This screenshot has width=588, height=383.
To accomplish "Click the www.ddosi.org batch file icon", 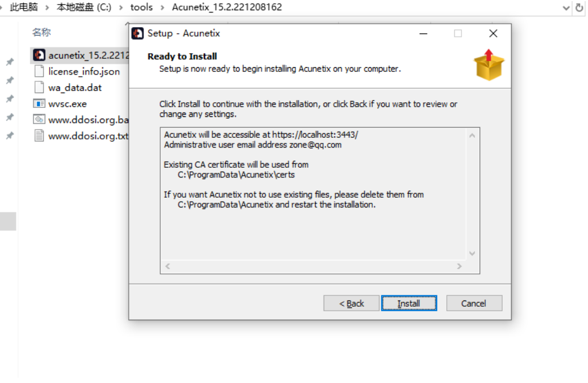I will click(x=39, y=120).
